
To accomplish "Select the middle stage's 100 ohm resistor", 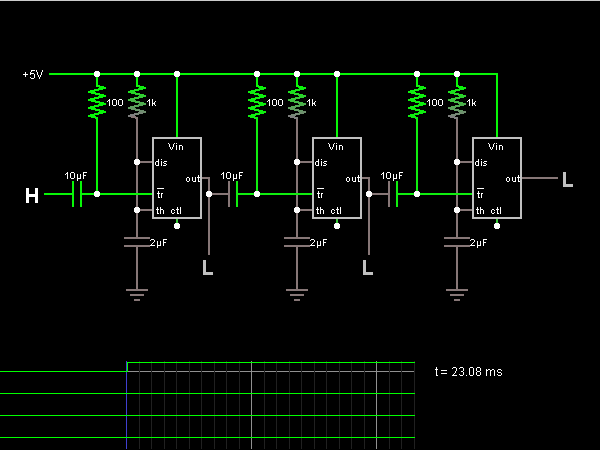I will (x=257, y=102).
